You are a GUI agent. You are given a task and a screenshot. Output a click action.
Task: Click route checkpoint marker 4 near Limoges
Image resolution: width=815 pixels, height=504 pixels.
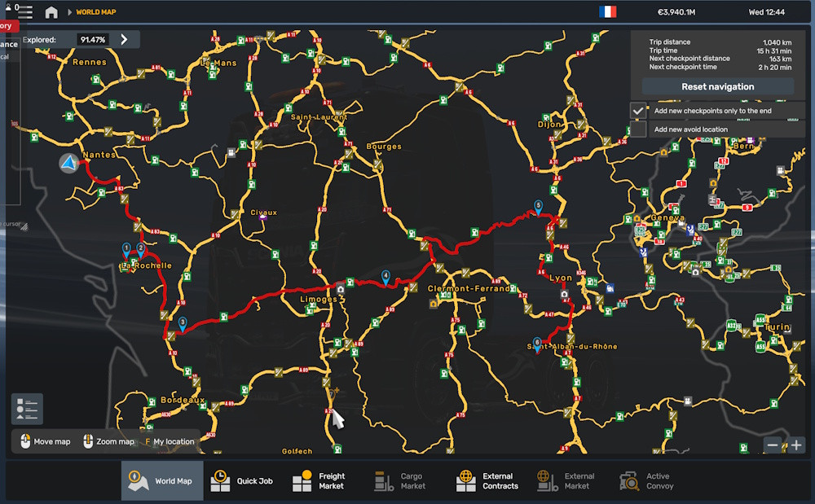(385, 276)
